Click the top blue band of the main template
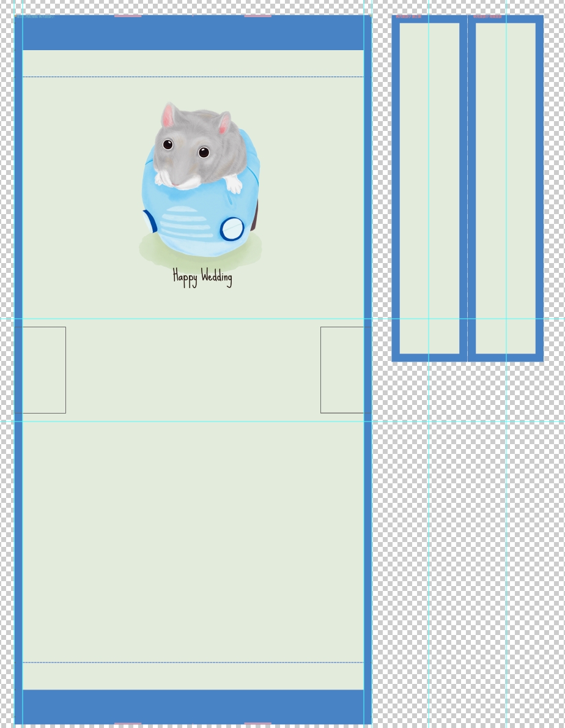Screen dimensions: 565x728 pyautogui.click(x=193, y=33)
